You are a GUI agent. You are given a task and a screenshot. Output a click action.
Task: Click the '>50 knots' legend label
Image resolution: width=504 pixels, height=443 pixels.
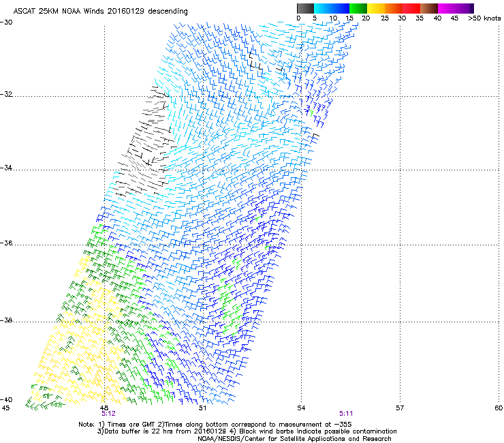(x=484, y=18)
